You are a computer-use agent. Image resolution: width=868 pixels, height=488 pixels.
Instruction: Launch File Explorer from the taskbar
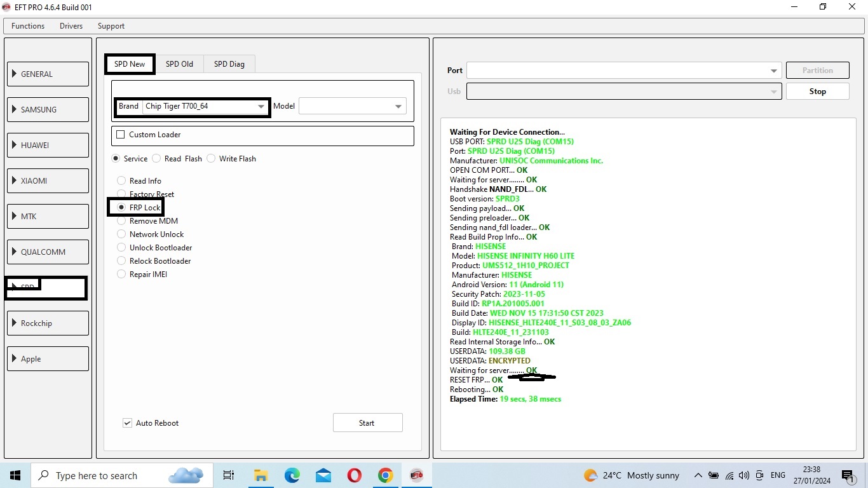pos(261,475)
